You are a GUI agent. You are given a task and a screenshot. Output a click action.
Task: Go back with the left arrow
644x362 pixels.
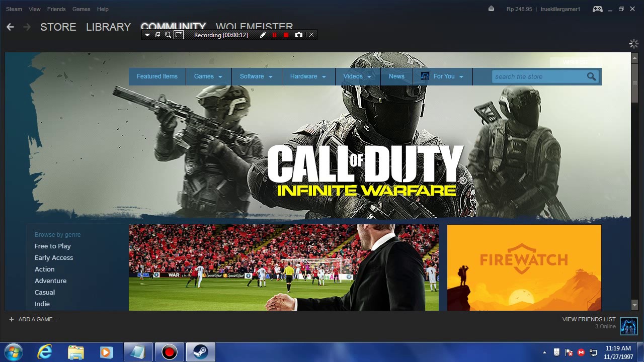coord(10,27)
